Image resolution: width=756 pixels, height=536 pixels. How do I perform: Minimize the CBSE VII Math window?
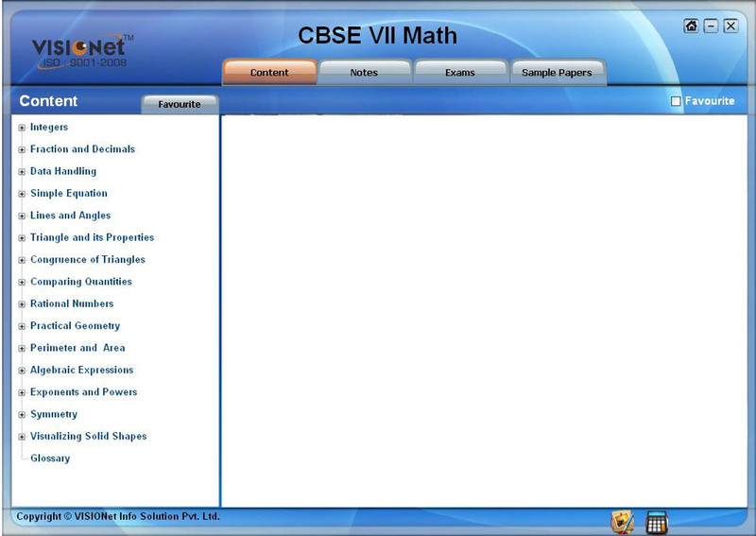(711, 26)
